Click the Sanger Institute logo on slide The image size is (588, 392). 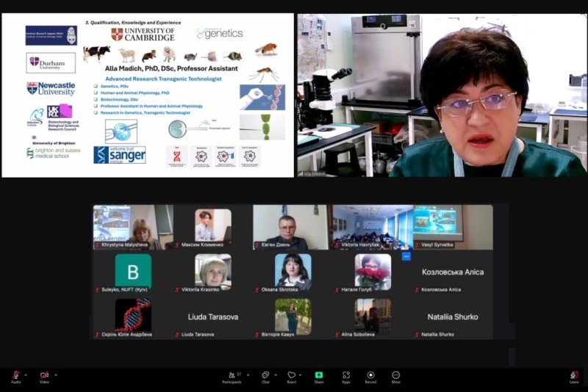120,155
